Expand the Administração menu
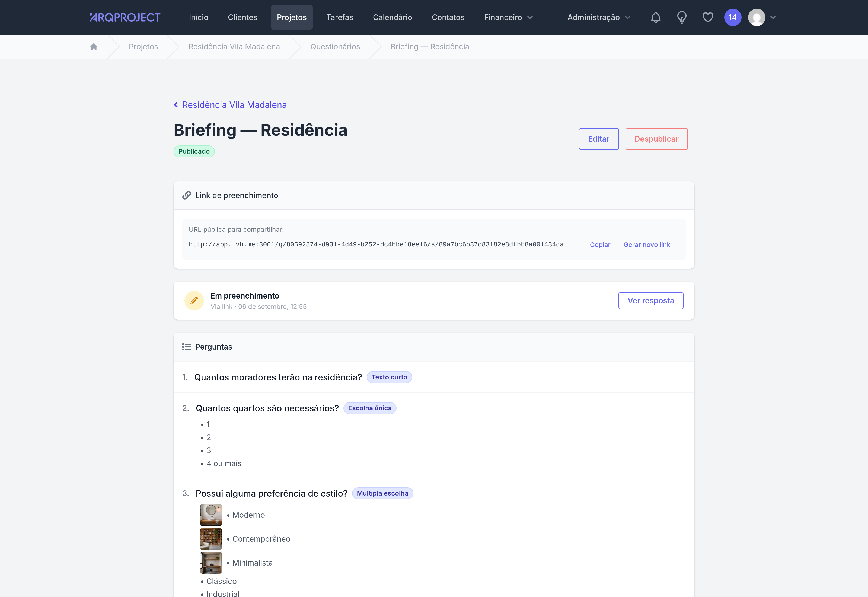868x597 pixels. click(599, 17)
